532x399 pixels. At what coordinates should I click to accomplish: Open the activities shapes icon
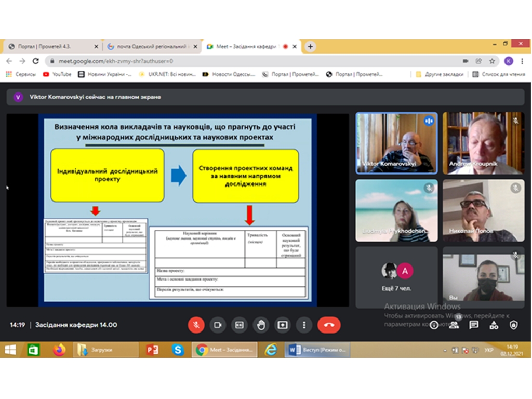[494, 325]
